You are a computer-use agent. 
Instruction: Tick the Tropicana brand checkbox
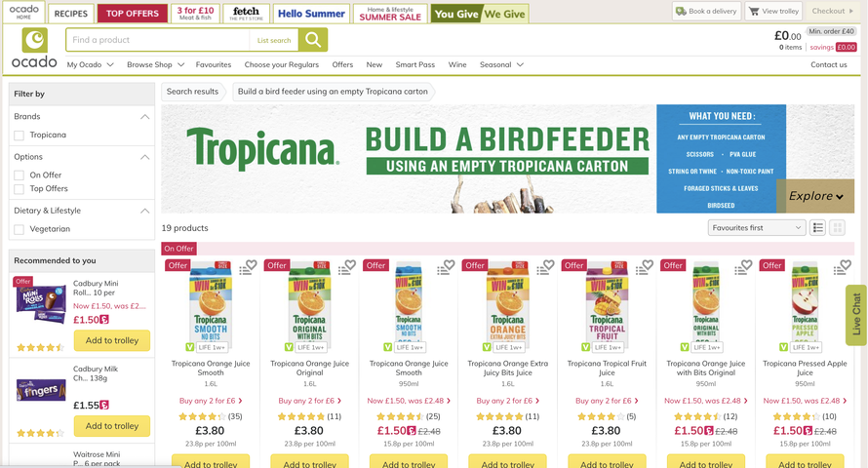click(20, 135)
